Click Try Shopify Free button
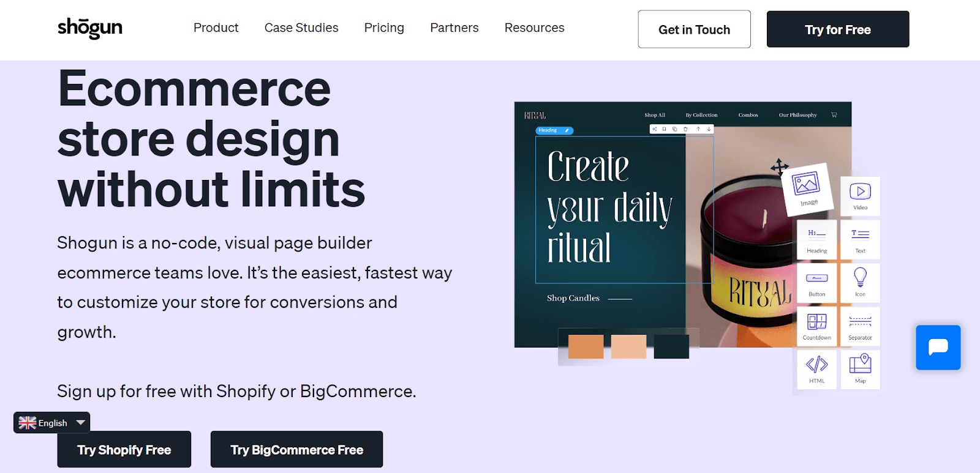Image resolution: width=980 pixels, height=473 pixels. click(x=124, y=450)
